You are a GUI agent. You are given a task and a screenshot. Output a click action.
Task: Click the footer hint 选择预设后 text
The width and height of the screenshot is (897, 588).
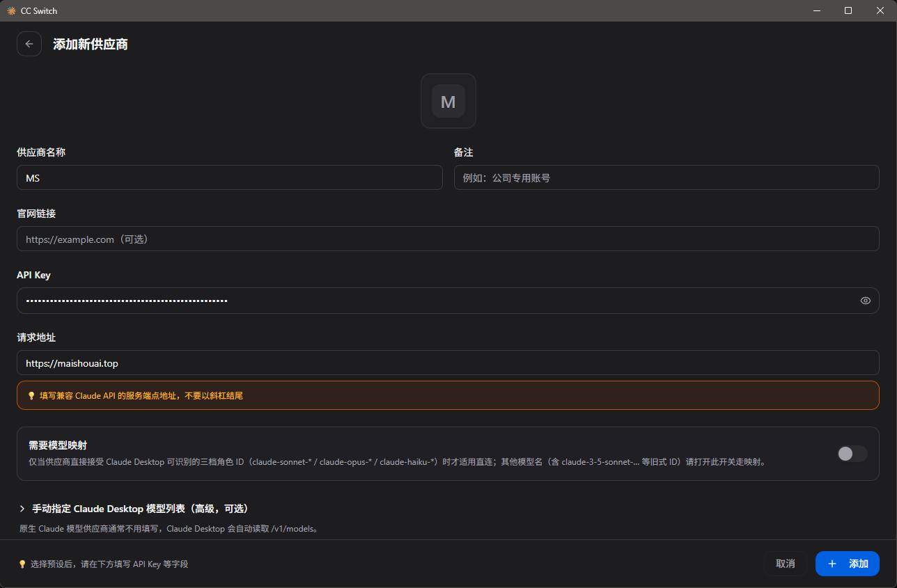109,564
